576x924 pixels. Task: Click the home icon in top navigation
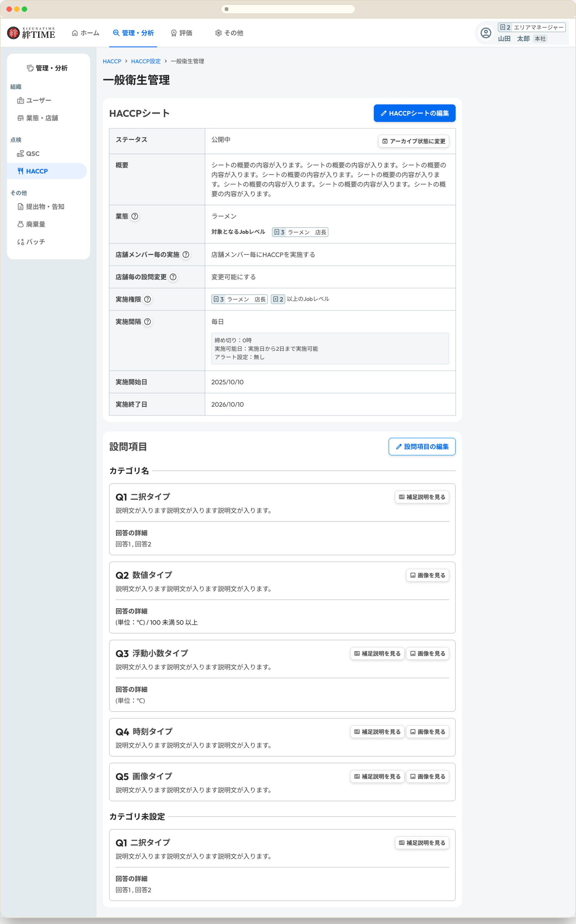[75, 33]
